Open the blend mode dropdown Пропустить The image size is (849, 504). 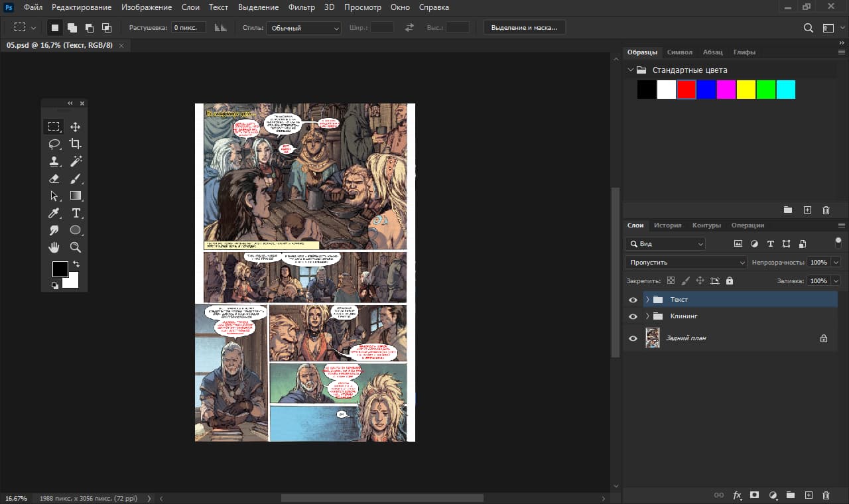[686, 263]
